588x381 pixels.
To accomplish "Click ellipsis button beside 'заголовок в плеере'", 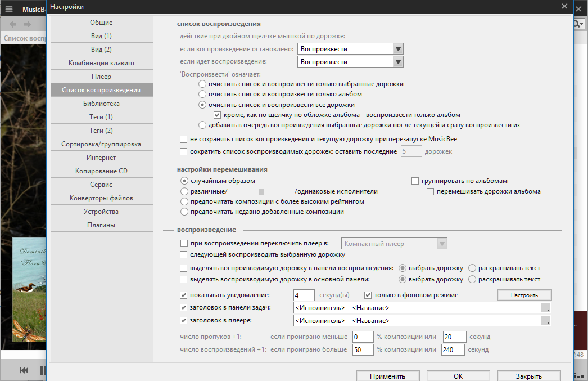I will click(x=545, y=321).
